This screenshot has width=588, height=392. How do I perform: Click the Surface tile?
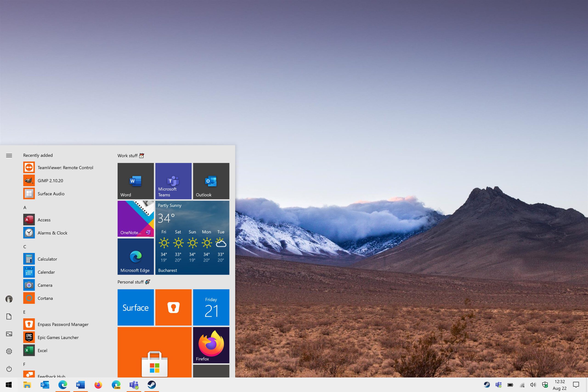click(136, 306)
